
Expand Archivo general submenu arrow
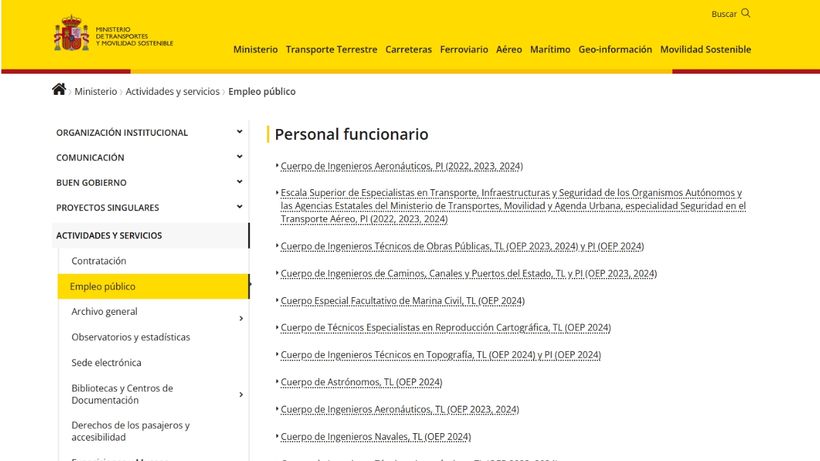(241, 318)
